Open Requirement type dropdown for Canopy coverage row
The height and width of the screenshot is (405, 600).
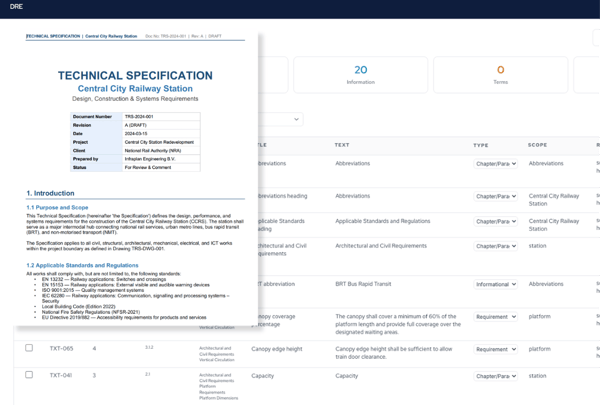click(x=495, y=316)
